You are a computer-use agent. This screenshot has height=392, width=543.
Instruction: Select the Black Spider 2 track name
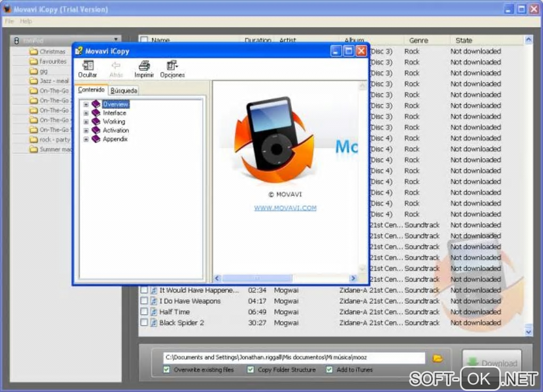(182, 323)
